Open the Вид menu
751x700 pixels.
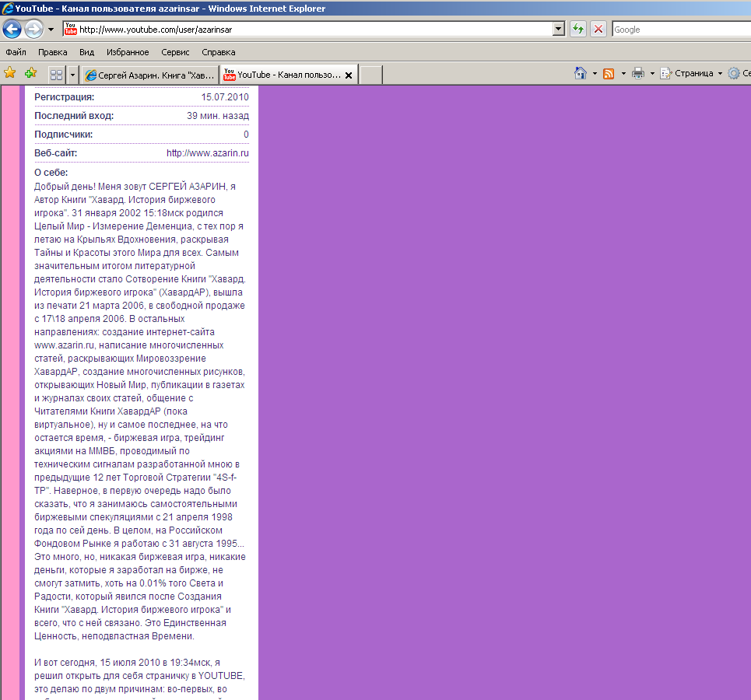[x=86, y=52]
